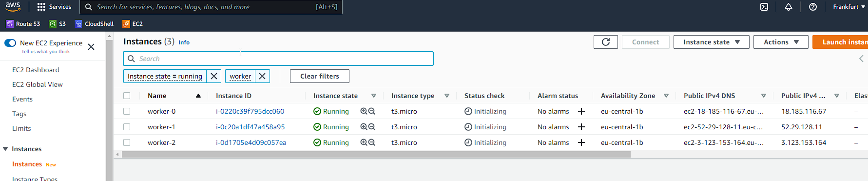The height and width of the screenshot is (181, 868).
Task: Open Tags in sidebar
Action: point(19,114)
